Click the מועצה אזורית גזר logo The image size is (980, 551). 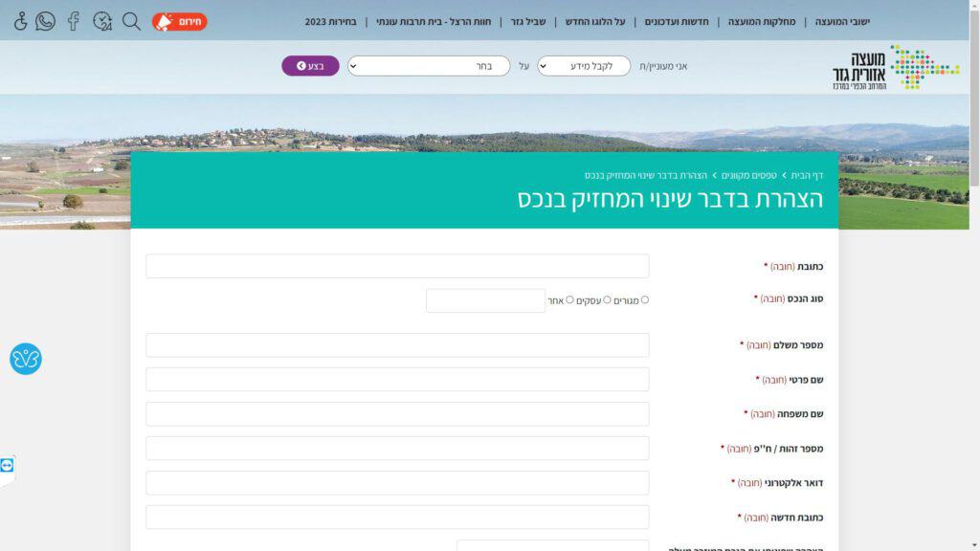pos(896,67)
